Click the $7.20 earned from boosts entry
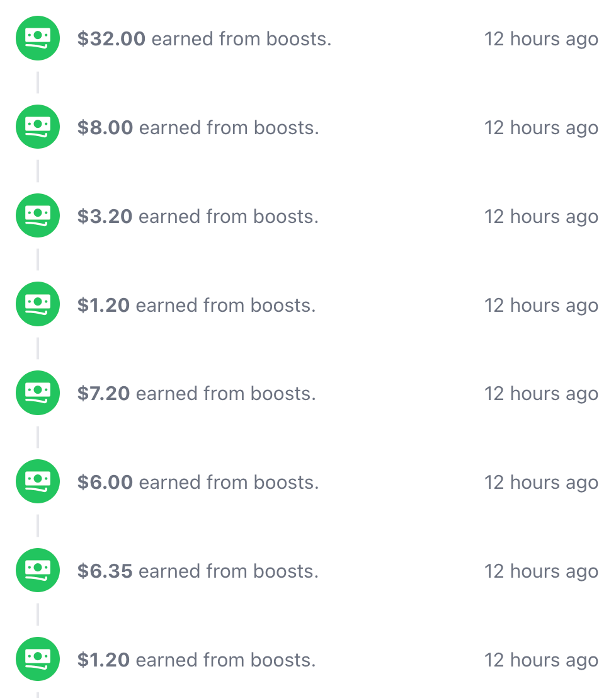 tap(196, 394)
